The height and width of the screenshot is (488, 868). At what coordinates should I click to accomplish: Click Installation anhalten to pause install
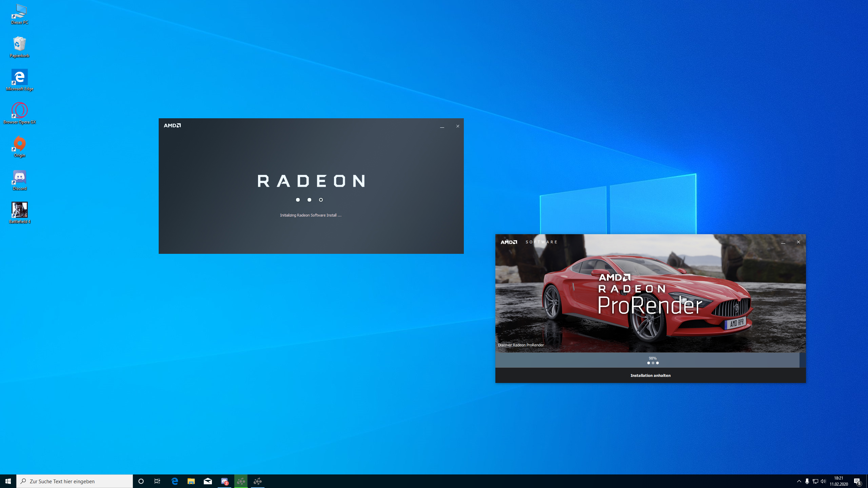650,375
